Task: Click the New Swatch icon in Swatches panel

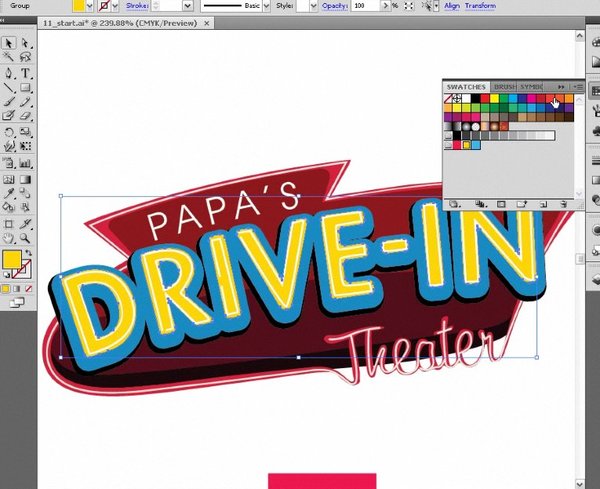Action: click(x=545, y=204)
